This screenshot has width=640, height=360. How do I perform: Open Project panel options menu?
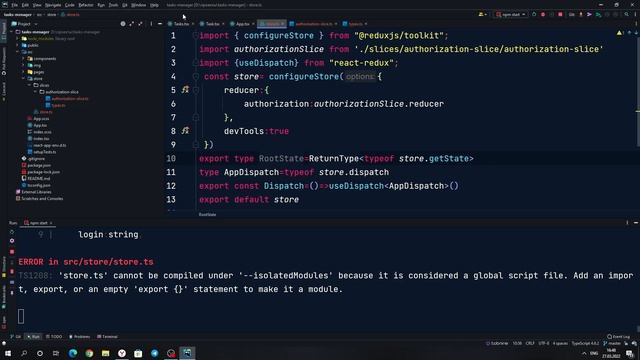coord(151,24)
